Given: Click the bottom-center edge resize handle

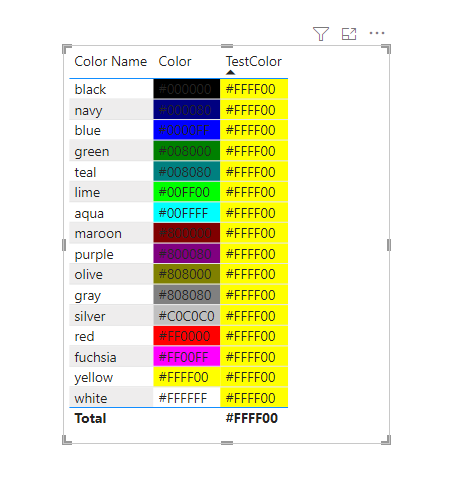Looking at the screenshot, I should tap(227, 443).
